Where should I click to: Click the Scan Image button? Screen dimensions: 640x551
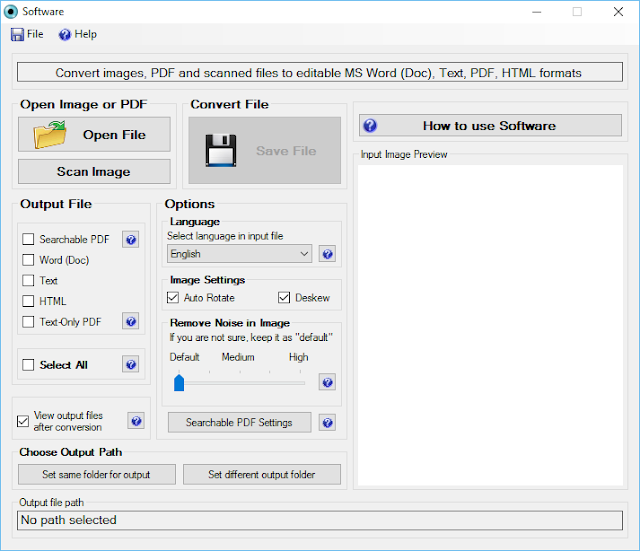point(94,171)
